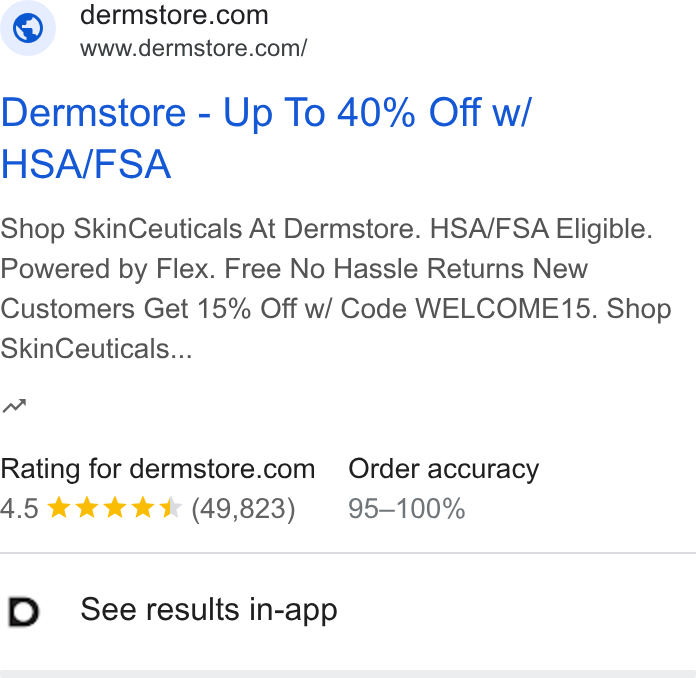
Task: Click the Order accuracy label
Action: pyautogui.click(x=443, y=469)
